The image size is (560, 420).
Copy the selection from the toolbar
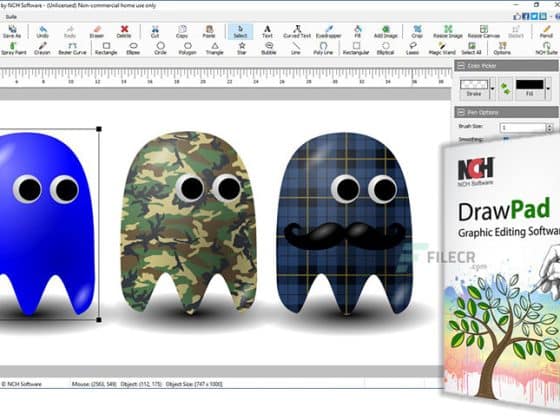182,31
